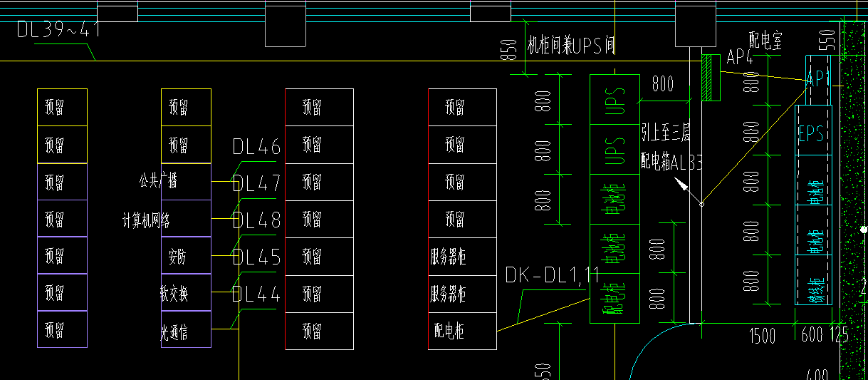Select the DL39~41 cable label
The image size is (868, 380).
[59, 29]
